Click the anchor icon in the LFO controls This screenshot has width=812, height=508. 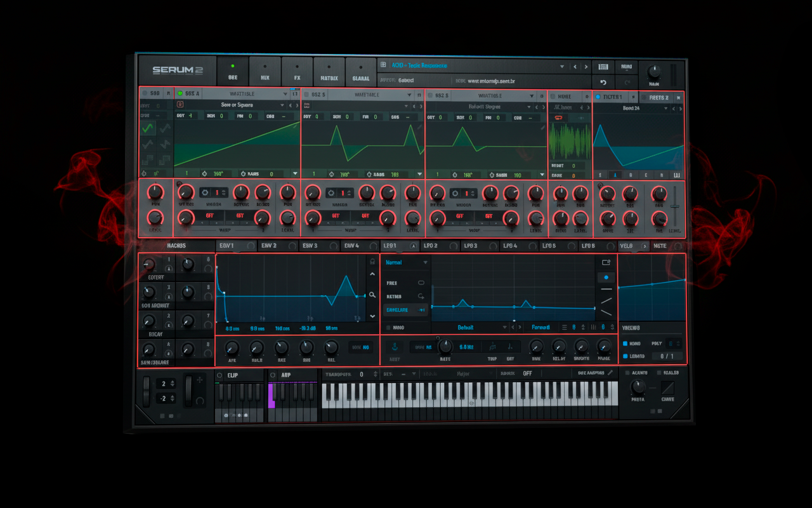click(x=394, y=347)
